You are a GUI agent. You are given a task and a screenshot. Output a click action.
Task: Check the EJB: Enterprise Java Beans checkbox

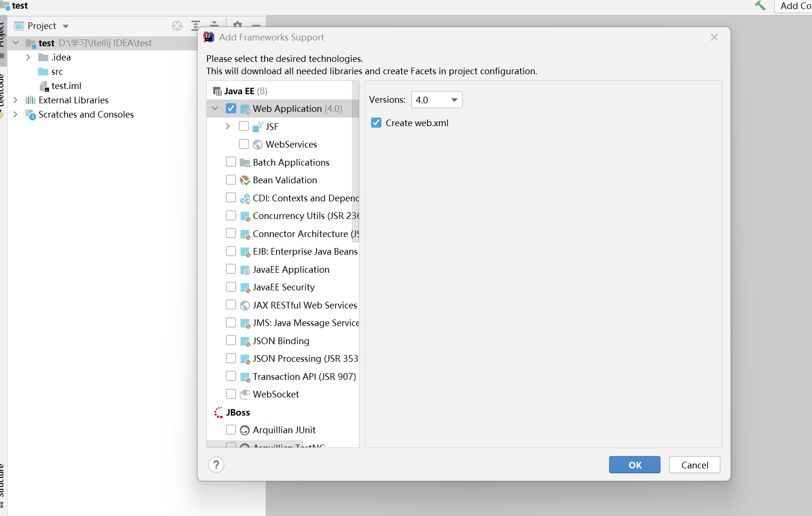(x=231, y=251)
